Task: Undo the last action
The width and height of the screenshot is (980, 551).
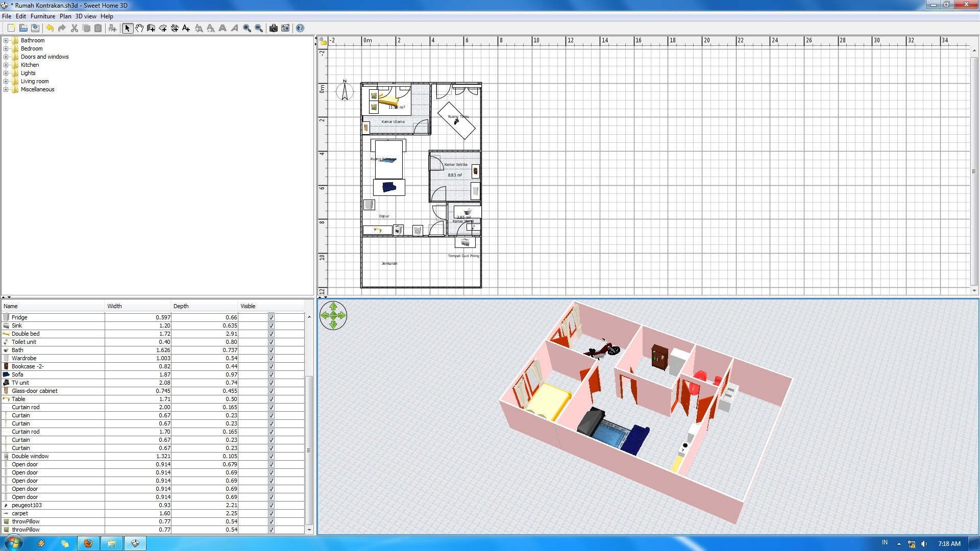Action: tap(50, 28)
